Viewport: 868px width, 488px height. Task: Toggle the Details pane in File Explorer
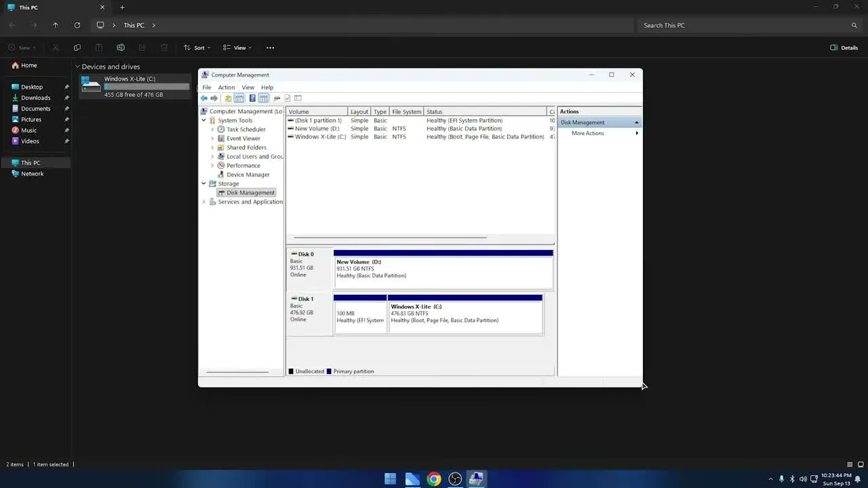pyautogui.click(x=844, y=48)
